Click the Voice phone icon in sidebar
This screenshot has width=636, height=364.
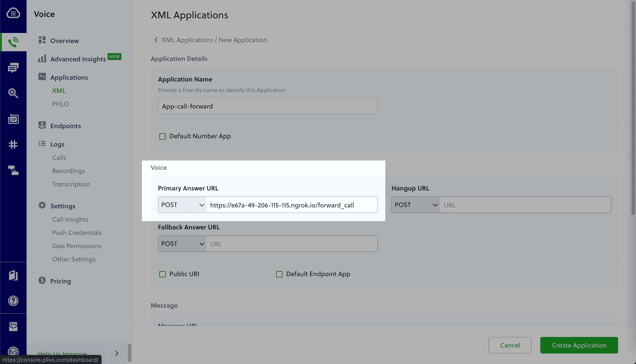(13, 42)
